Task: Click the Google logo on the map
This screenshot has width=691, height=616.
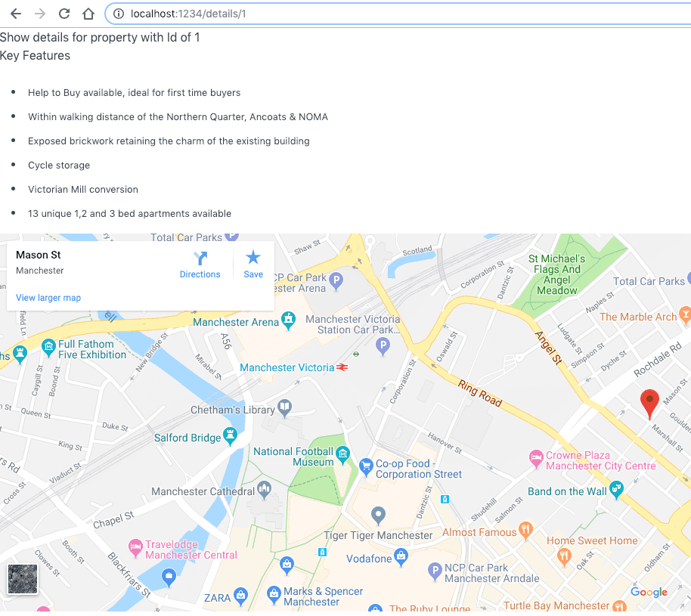Action: (x=649, y=593)
